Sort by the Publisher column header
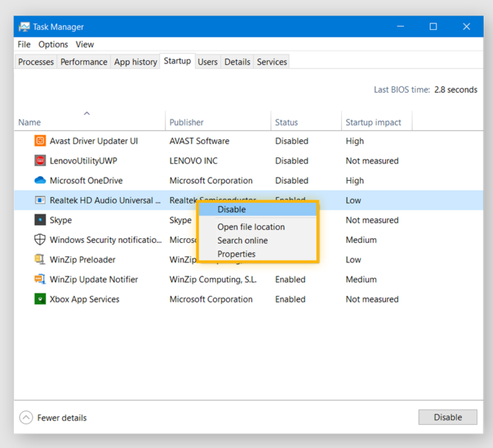 pos(218,120)
